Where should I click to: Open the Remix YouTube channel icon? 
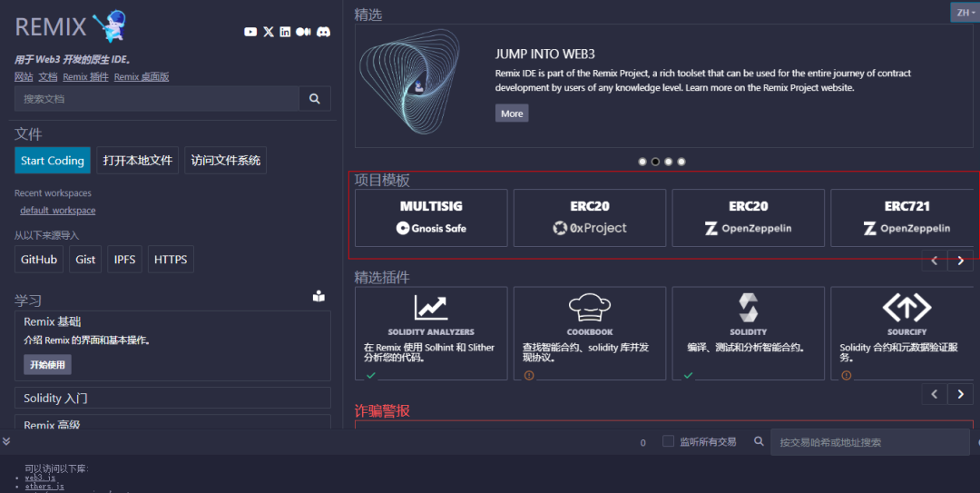pos(250,32)
